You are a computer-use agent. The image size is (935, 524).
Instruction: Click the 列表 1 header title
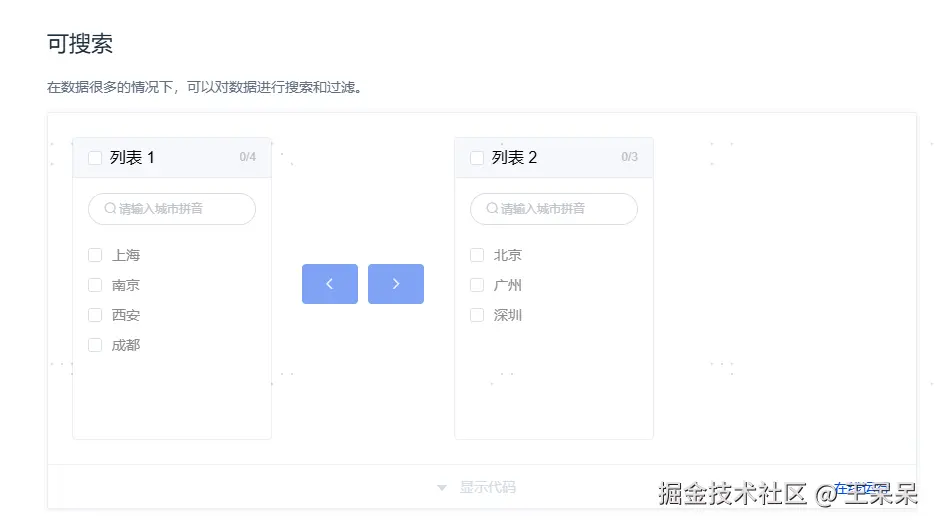coord(132,157)
